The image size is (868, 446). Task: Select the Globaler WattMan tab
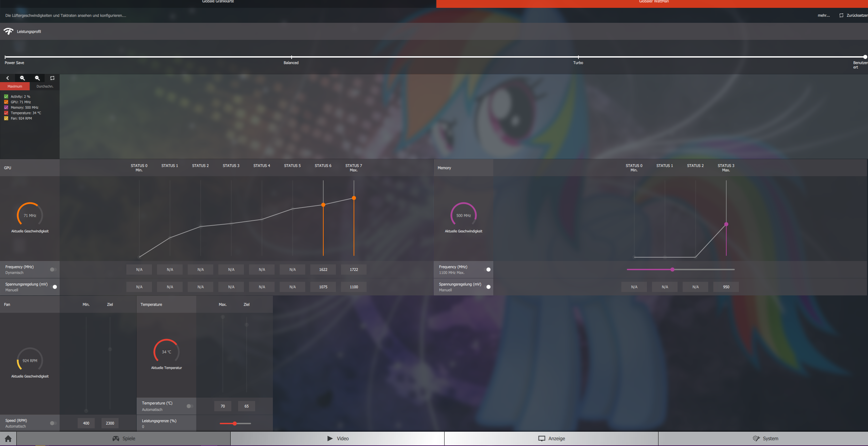click(x=653, y=3)
